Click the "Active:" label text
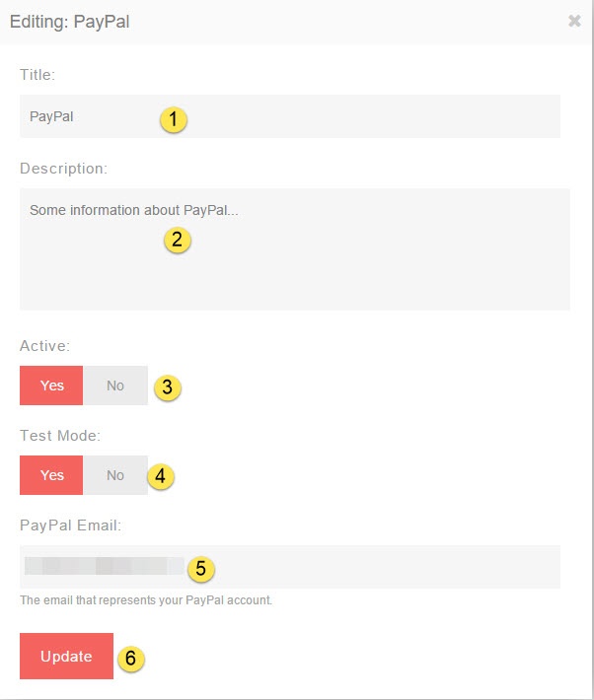Image resolution: width=594 pixels, height=700 pixels. coord(44,346)
